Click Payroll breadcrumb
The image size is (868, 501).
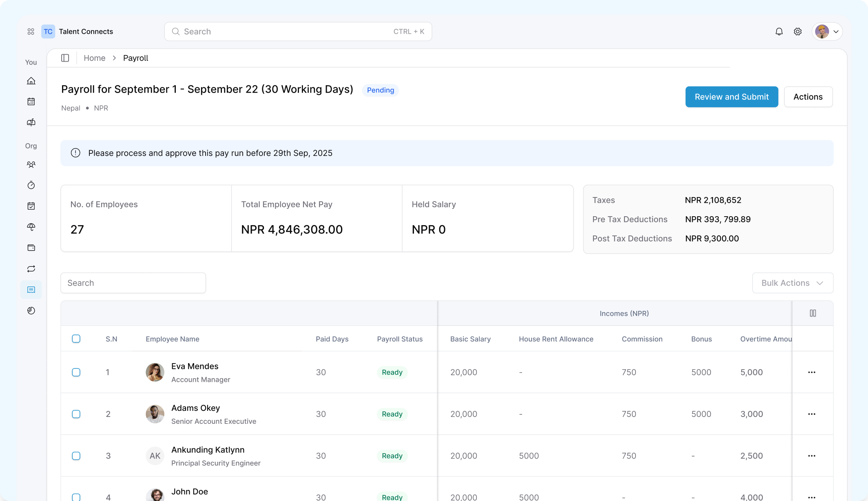pos(135,58)
